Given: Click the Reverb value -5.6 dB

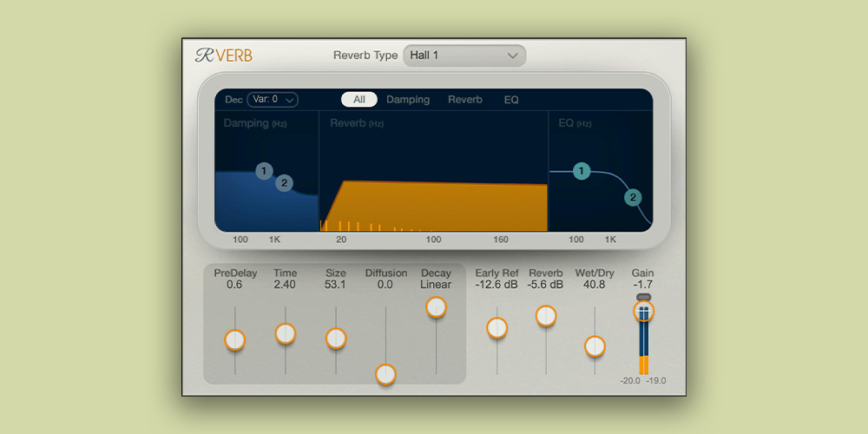Looking at the screenshot, I should click(x=545, y=285).
